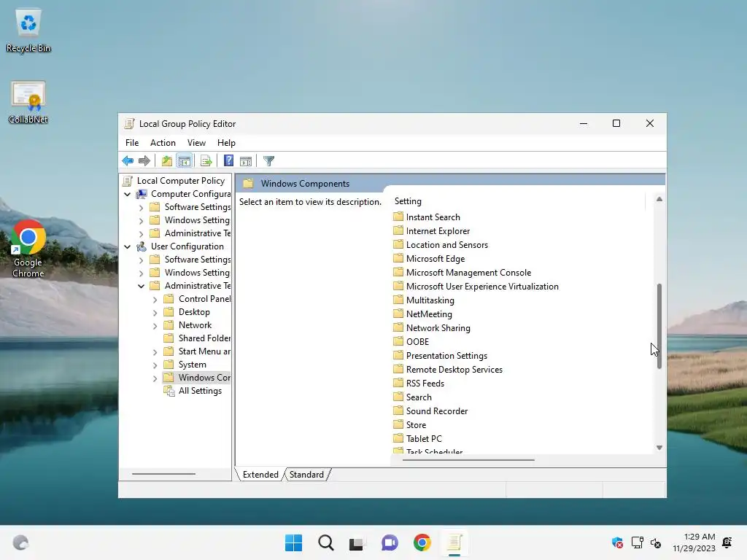Open the Windows Start button

click(293, 542)
